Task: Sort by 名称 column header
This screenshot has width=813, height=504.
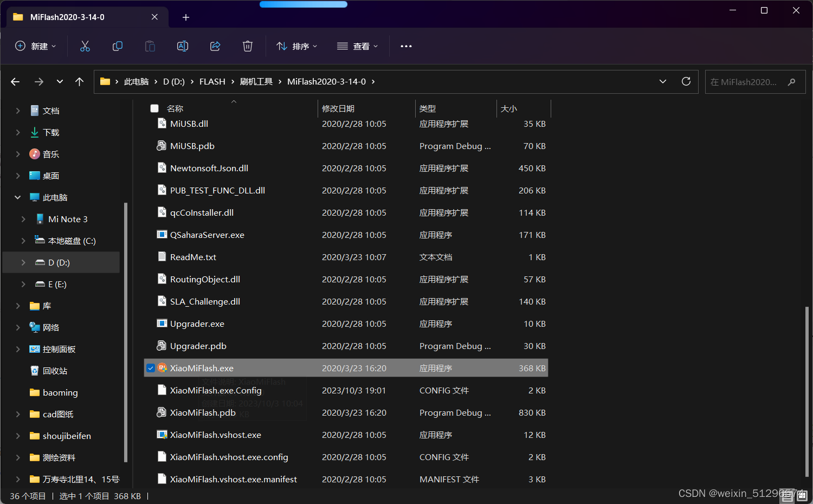Action: pos(175,108)
